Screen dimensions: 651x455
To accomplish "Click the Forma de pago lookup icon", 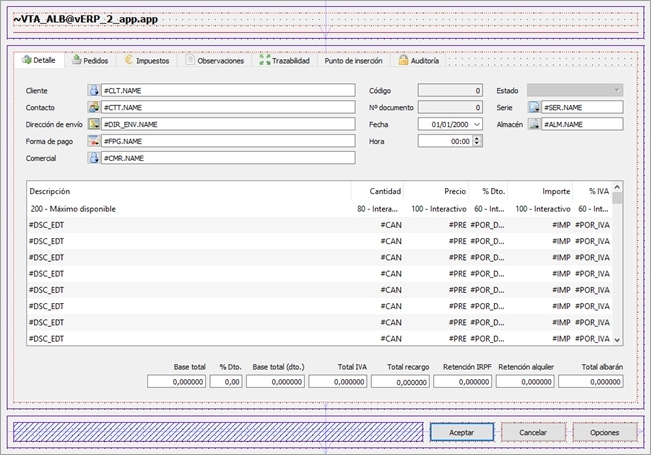I will [94, 141].
